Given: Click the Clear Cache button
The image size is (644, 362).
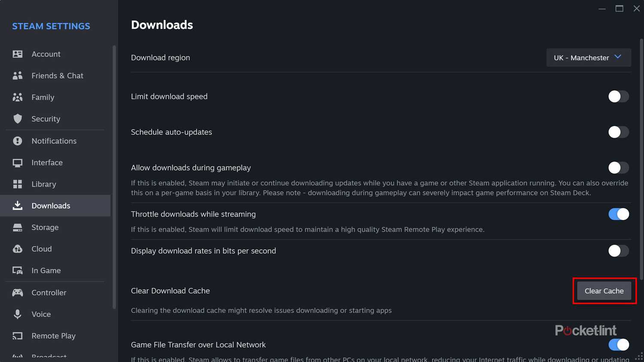Looking at the screenshot, I should 604,290.
